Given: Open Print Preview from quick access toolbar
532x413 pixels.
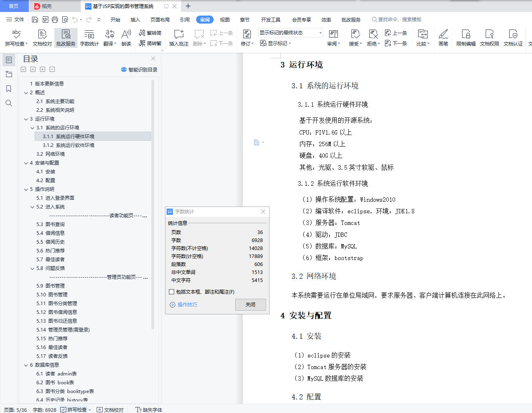Looking at the screenshot, I should click(65, 20).
